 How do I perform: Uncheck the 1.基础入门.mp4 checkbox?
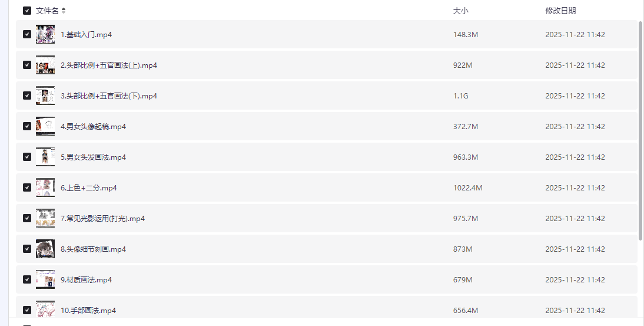tap(27, 35)
